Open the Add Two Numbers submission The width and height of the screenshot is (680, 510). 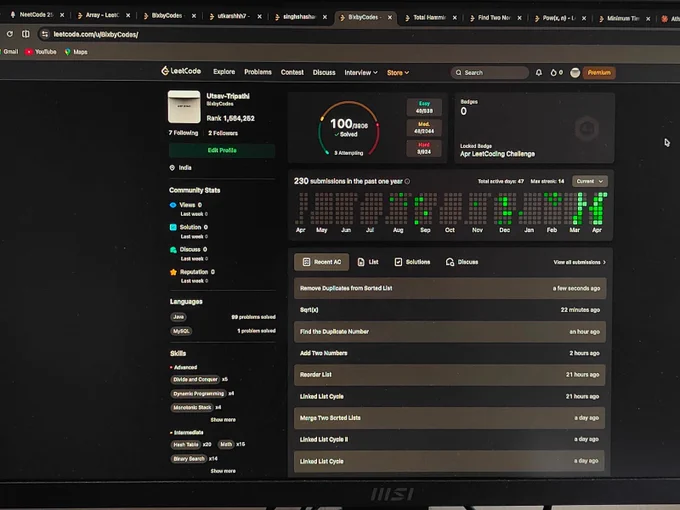click(x=450, y=353)
